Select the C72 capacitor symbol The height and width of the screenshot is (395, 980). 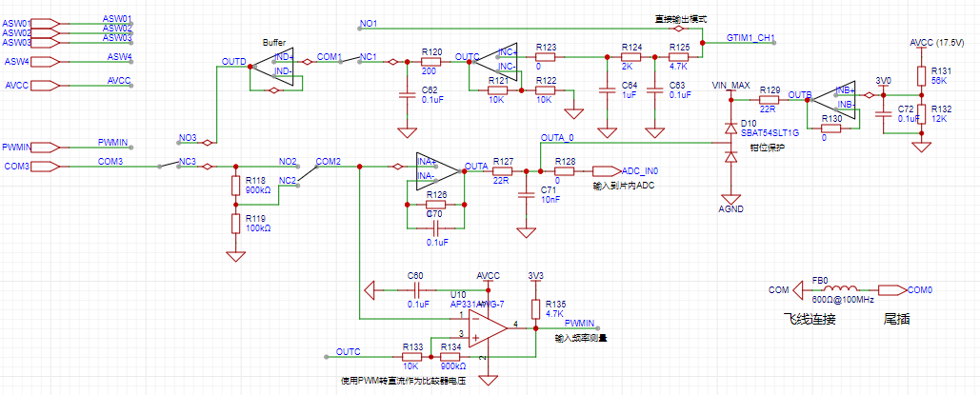pyautogui.click(x=883, y=114)
